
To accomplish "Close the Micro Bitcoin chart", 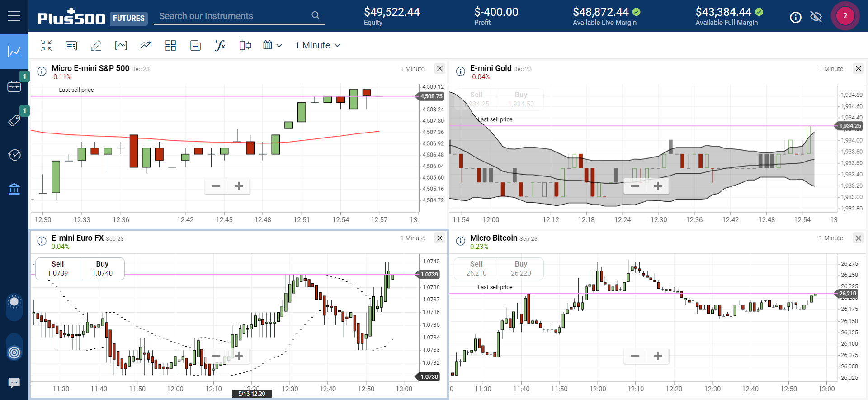I will coord(858,238).
